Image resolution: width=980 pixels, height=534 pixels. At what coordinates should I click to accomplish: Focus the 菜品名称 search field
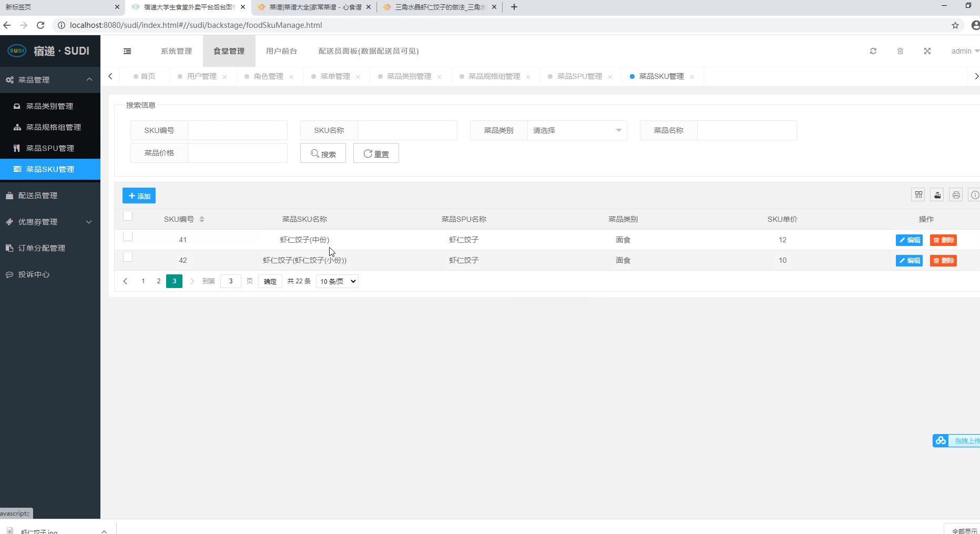747,130
